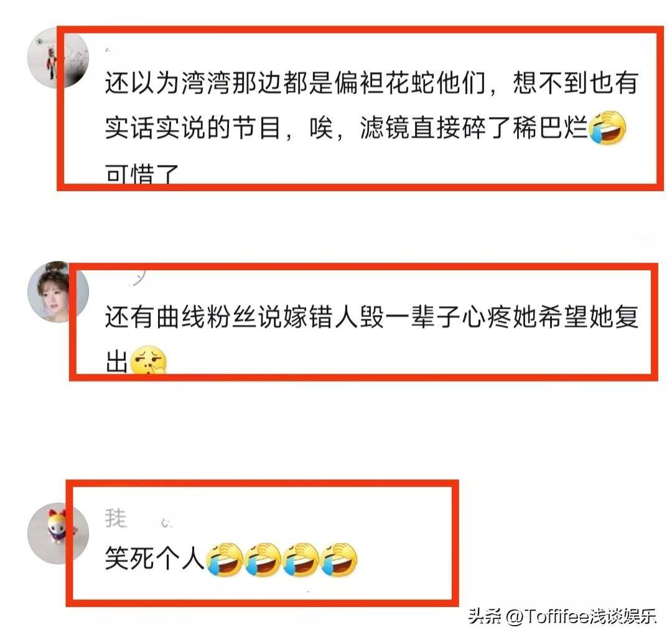Open the first commenter's faded username
This screenshot has width=672, height=640.
108,50
